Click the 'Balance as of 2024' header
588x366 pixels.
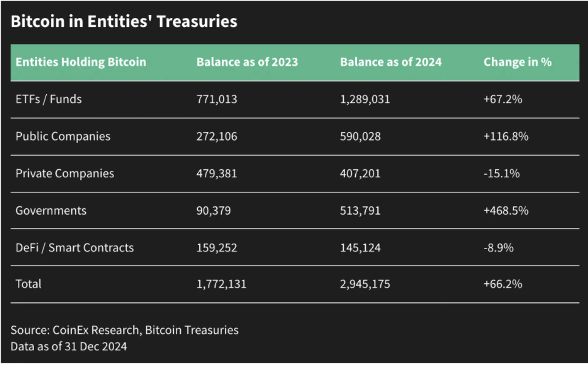391,62
